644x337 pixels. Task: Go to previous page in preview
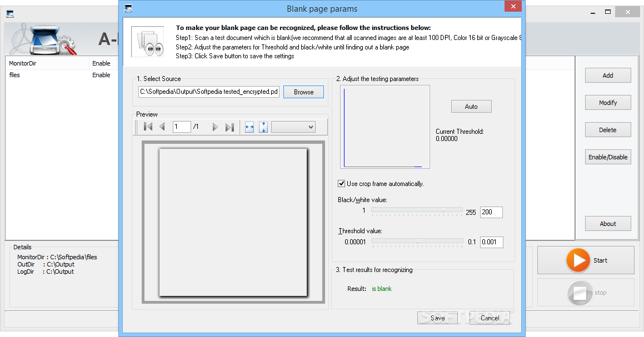point(162,127)
